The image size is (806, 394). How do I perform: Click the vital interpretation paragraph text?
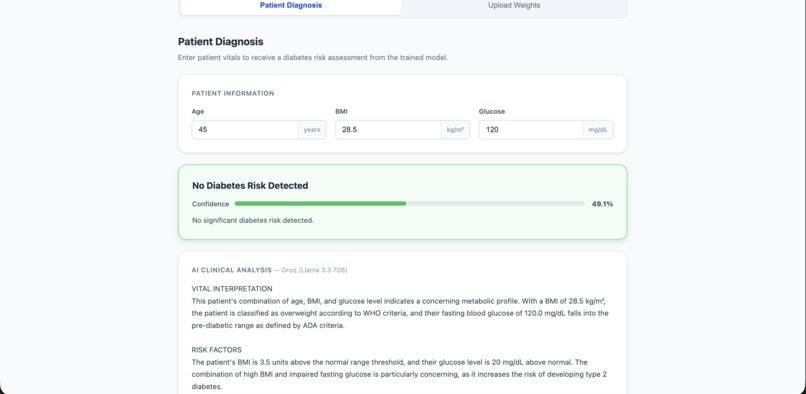coord(400,313)
